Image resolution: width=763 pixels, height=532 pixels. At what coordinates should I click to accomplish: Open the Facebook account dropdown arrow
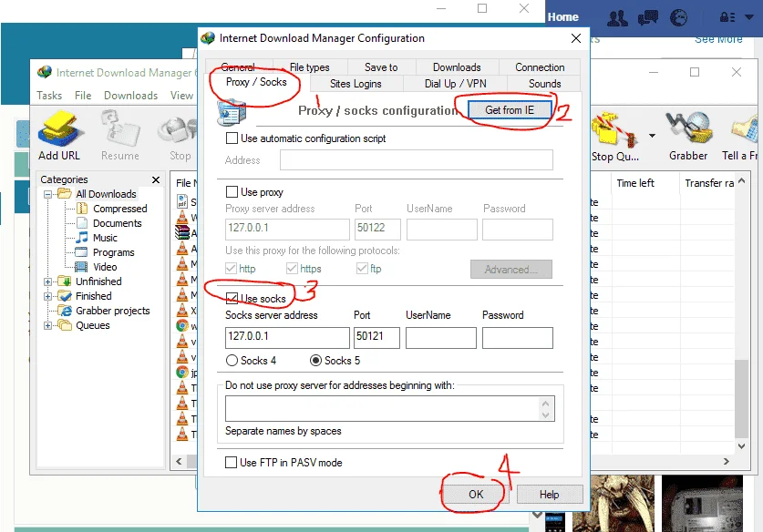(749, 17)
